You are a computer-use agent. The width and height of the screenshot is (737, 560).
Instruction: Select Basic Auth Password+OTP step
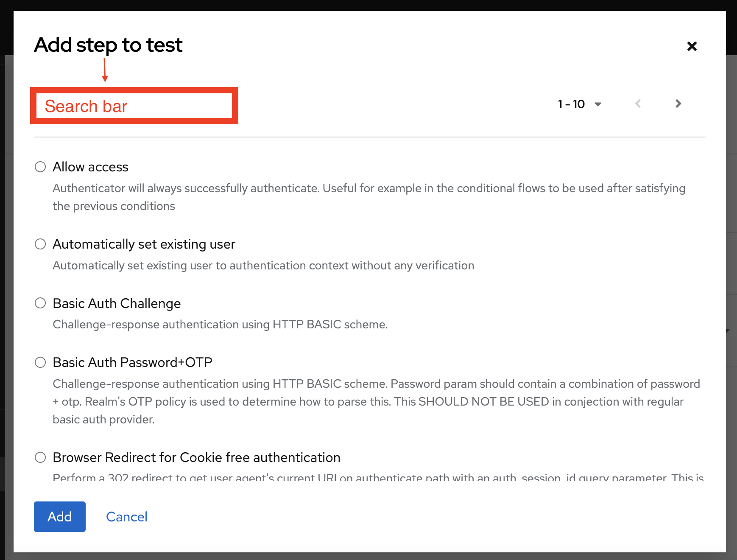[x=40, y=362]
